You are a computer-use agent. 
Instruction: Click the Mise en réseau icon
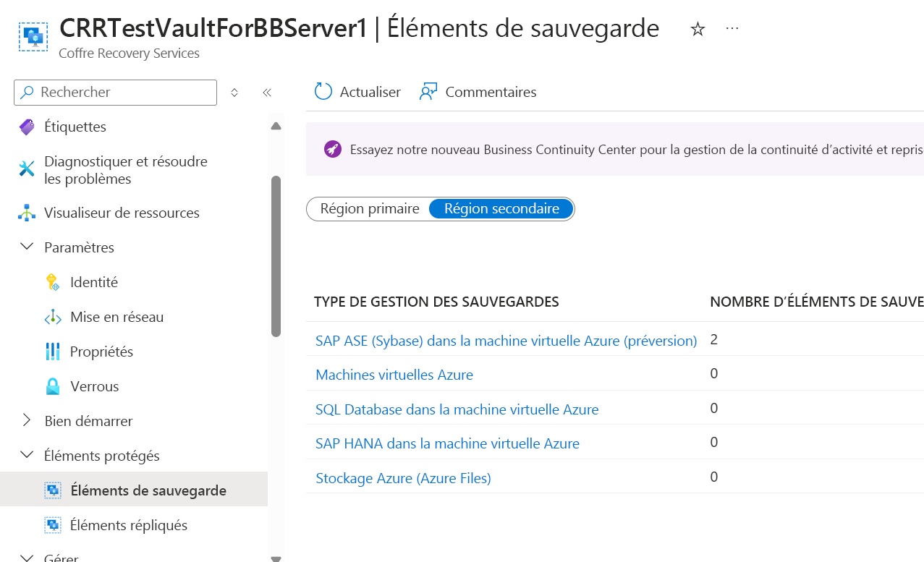53,317
